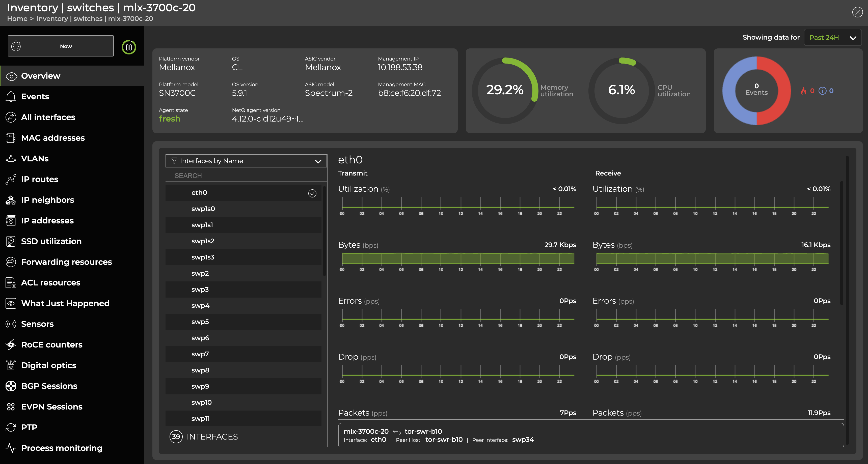The height and width of the screenshot is (464, 868).
Task: Click the BGP Sessions icon
Action: 11,386
